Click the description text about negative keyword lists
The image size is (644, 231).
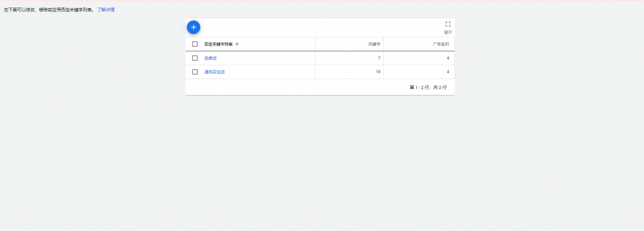pyautogui.click(x=49, y=10)
